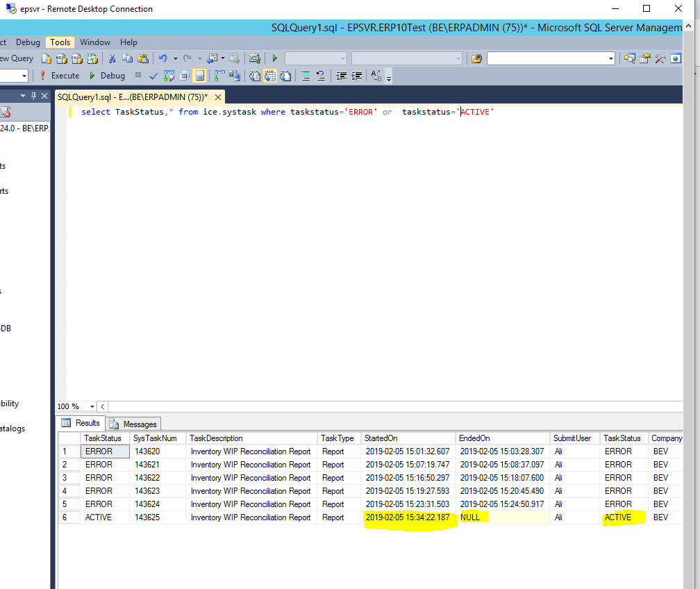Click the Parse checkmark icon

tap(153, 76)
